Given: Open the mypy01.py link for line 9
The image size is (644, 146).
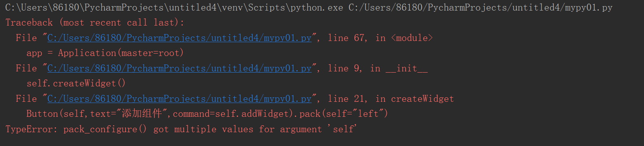Looking at the screenshot, I should [179, 69].
